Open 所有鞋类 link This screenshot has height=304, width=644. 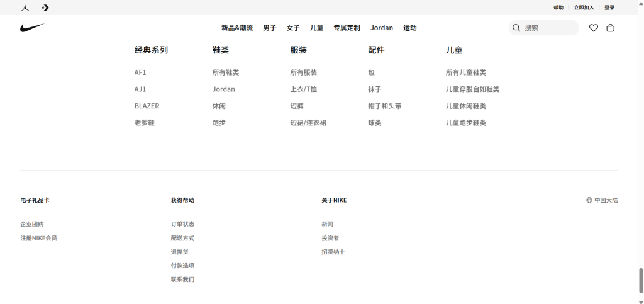point(226,72)
